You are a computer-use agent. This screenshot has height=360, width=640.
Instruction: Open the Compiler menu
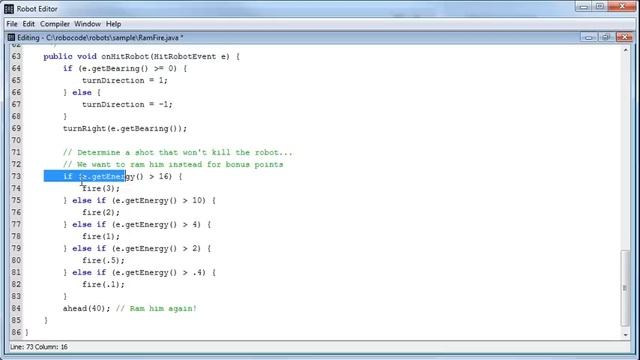coord(55,24)
